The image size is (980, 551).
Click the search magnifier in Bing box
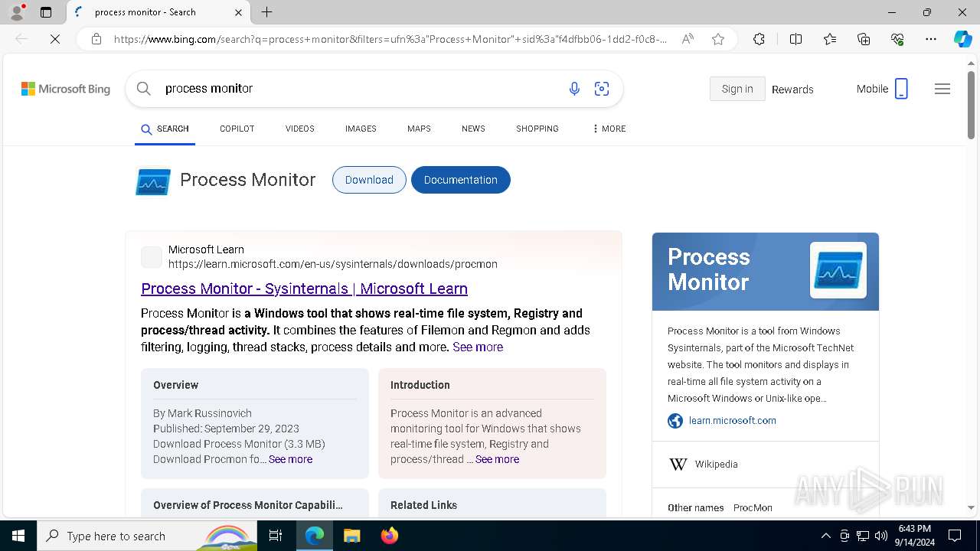click(x=143, y=89)
